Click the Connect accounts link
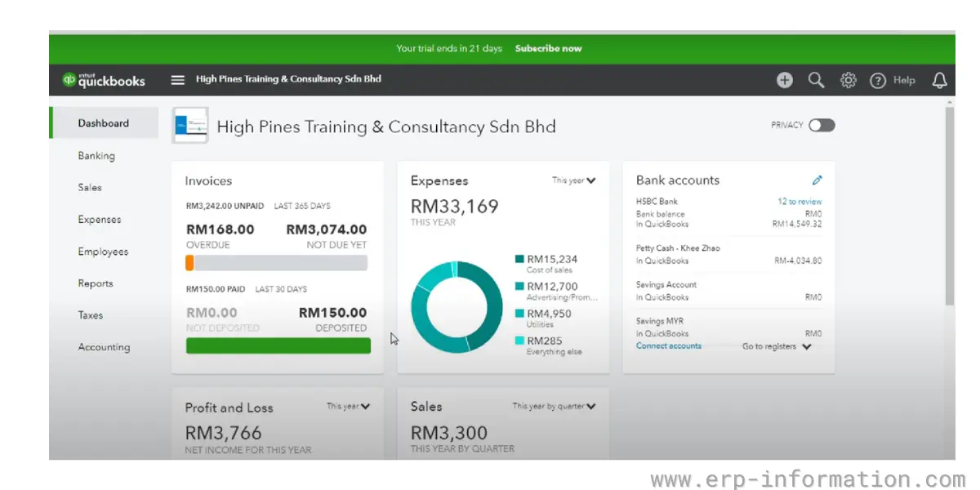The image size is (980, 490). tap(669, 345)
